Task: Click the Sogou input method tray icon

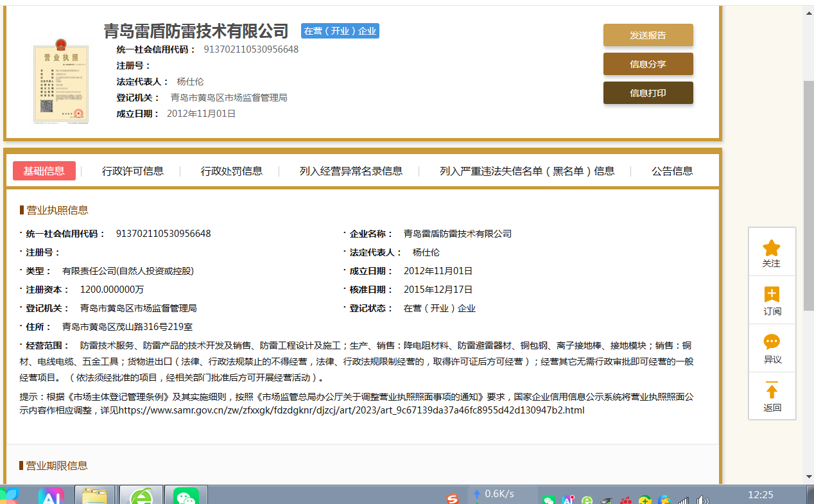Action: (453, 499)
